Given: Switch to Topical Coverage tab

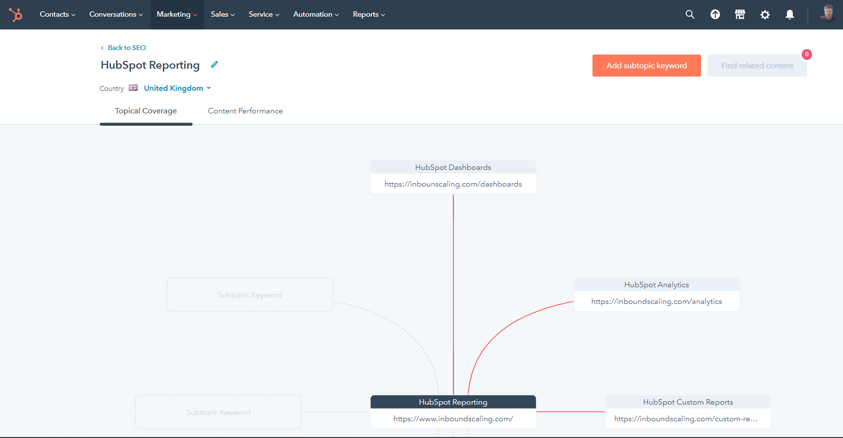Looking at the screenshot, I should [146, 111].
